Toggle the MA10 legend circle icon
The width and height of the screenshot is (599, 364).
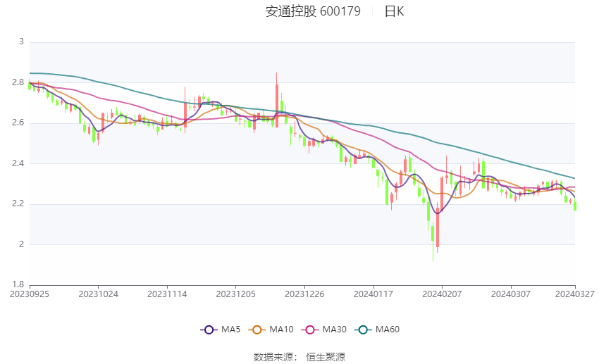pos(257,330)
